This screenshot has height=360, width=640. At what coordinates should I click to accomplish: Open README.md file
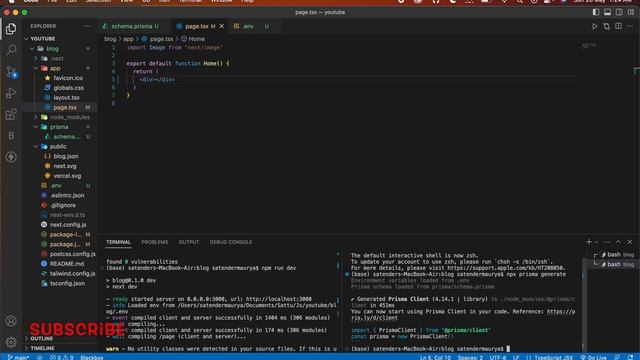tap(67, 264)
